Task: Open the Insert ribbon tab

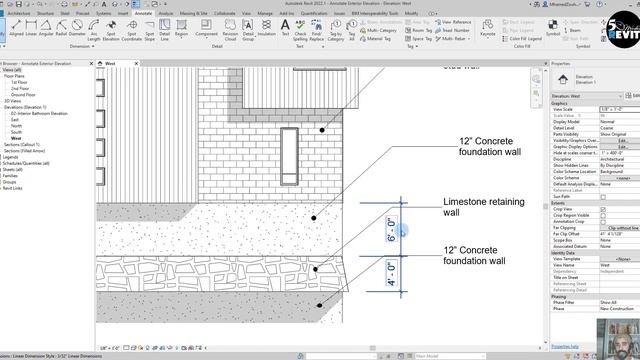Action: pos(123,13)
